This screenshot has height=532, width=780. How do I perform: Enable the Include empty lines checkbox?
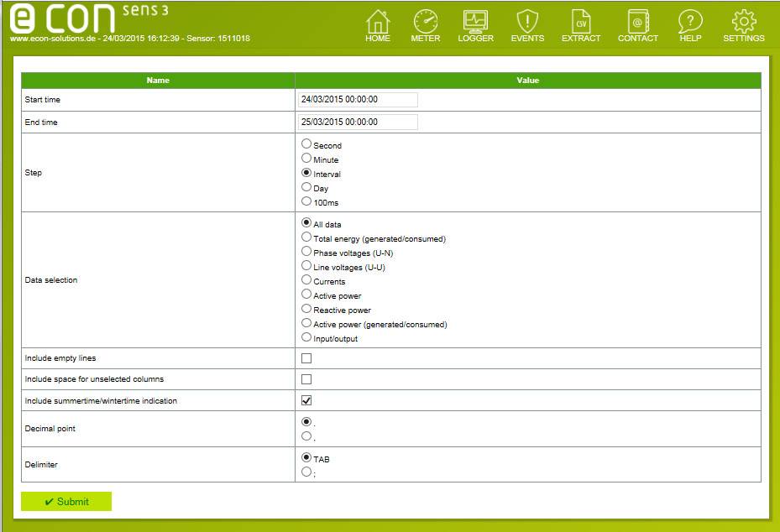tap(306, 357)
